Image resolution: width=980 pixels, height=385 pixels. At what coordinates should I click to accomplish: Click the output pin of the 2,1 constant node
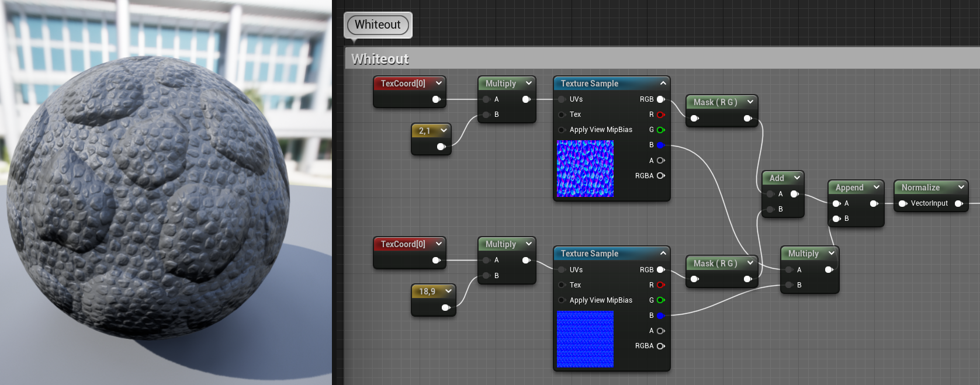[441, 147]
